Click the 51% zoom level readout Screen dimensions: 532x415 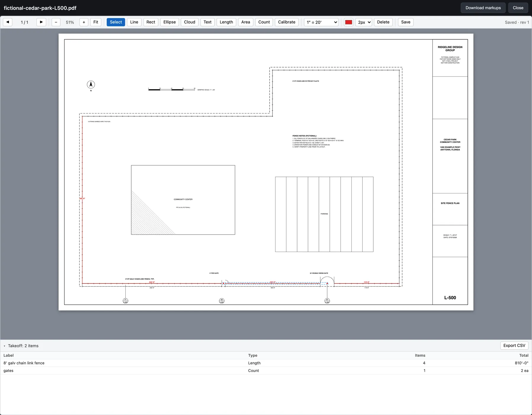[70, 22]
